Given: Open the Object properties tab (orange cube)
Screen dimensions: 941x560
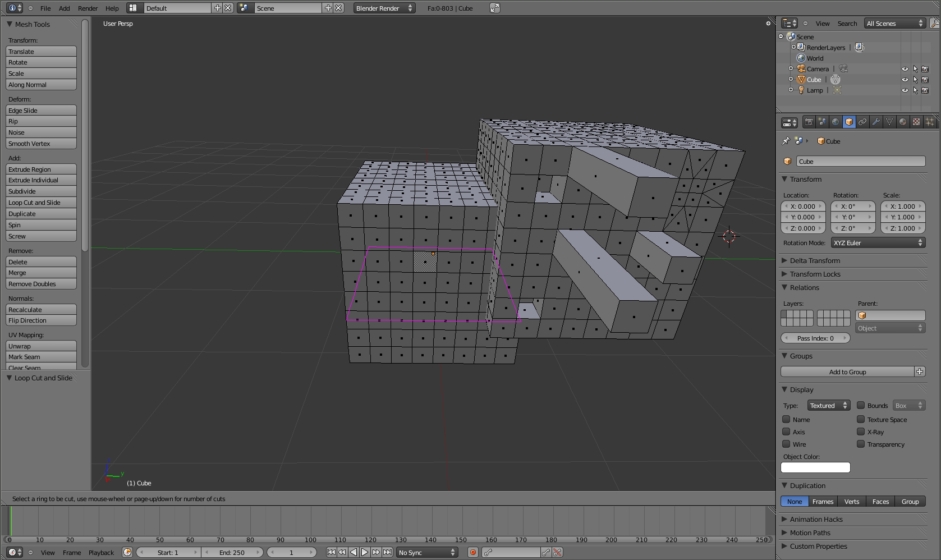Looking at the screenshot, I should (x=849, y=122).
